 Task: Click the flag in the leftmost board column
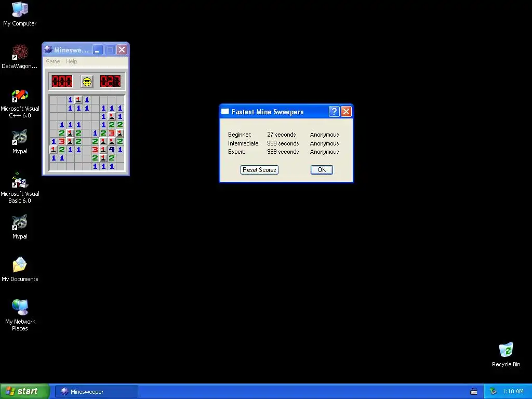tap(54, 150)
